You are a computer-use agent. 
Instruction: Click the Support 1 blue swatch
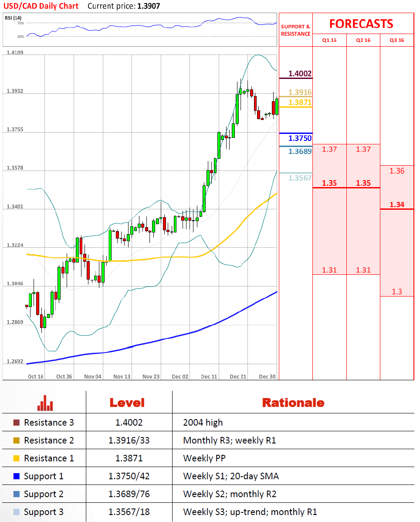16,476
